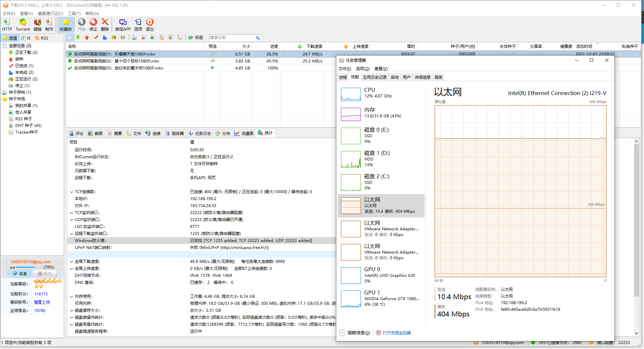
Task: Select 正在下载 (2) in the task tree
Action: tap(26, 53)
